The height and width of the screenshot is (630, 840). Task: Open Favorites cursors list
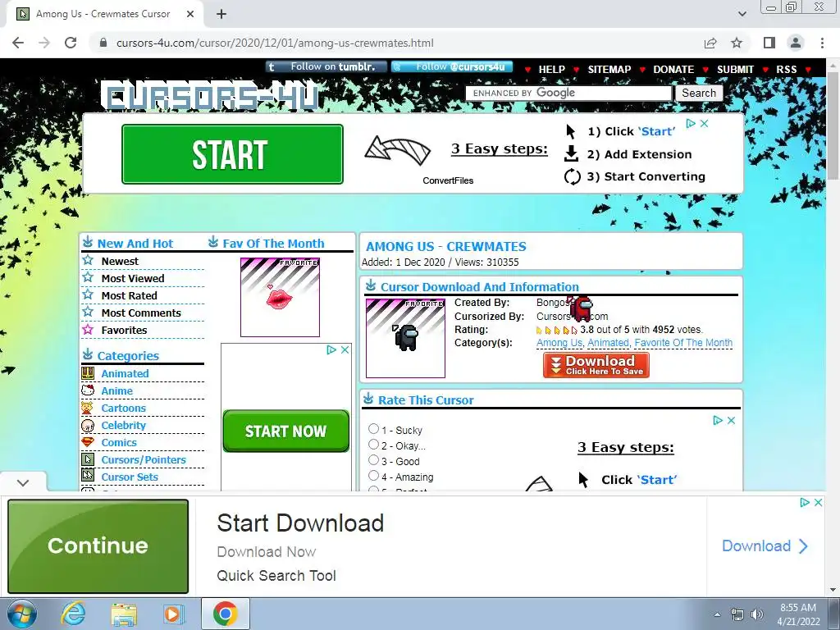tap(125, 330)
